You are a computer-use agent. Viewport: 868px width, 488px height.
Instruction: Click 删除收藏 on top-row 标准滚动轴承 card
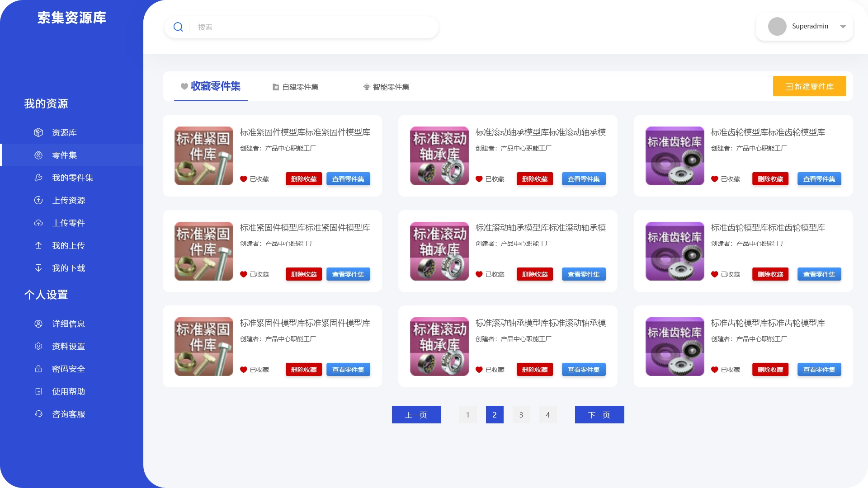pyautogui.click(x=535, y=179)
